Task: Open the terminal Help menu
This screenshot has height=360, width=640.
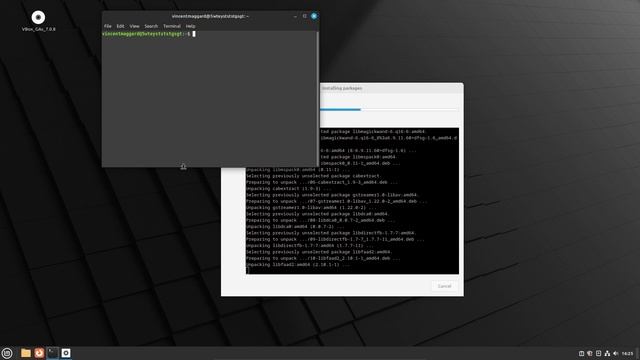Action: [191, 26]
